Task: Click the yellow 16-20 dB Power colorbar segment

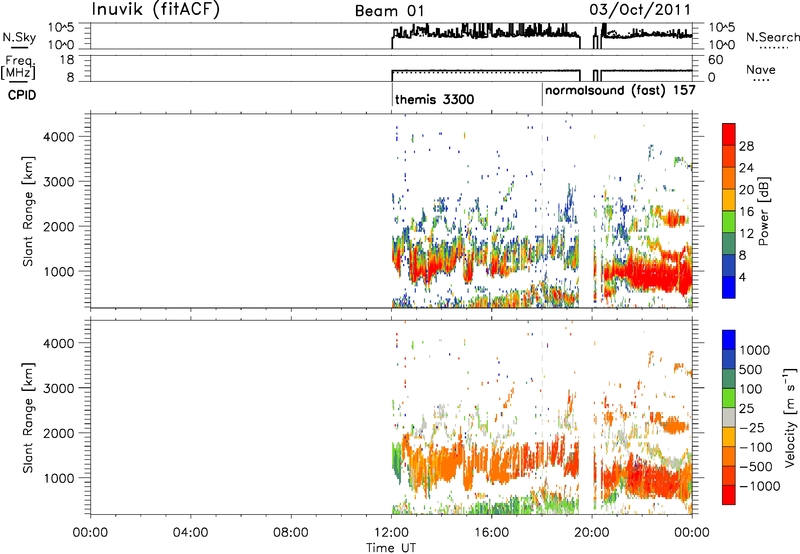Action: [729, 200]
